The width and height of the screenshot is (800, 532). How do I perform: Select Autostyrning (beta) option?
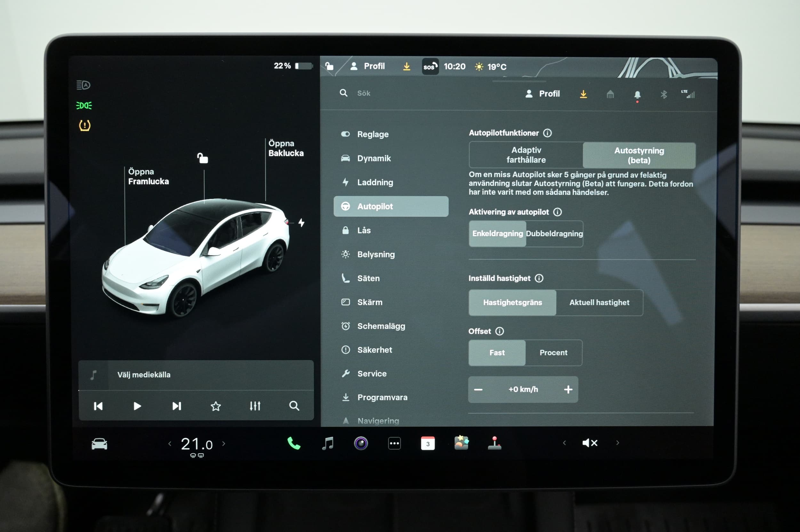[639, 155]
